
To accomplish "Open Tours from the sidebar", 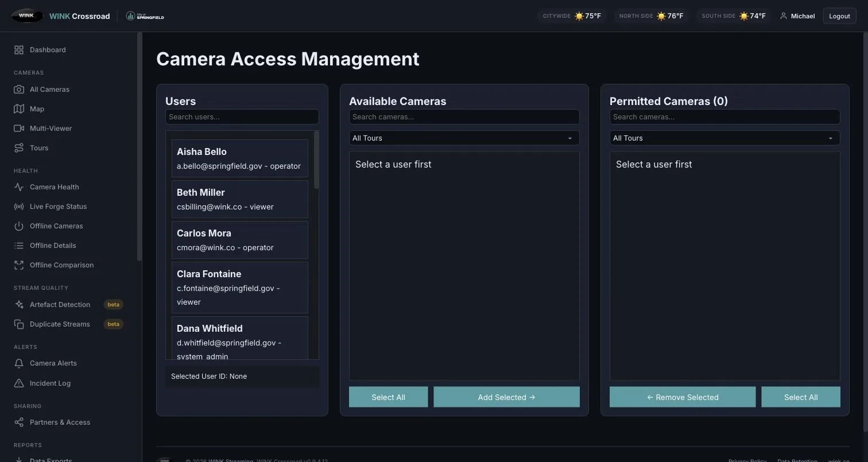I will click(39, 148).
